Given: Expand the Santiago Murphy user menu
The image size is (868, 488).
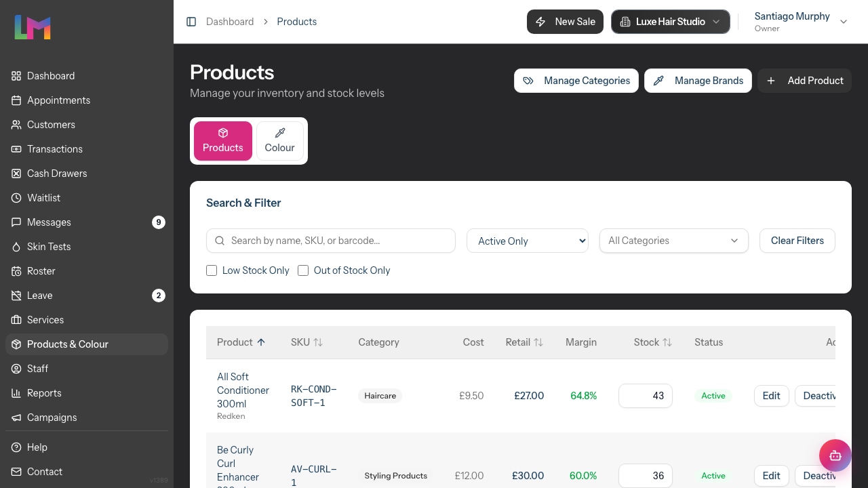Looking at the screenshot, I should click(x=801, y=22).
